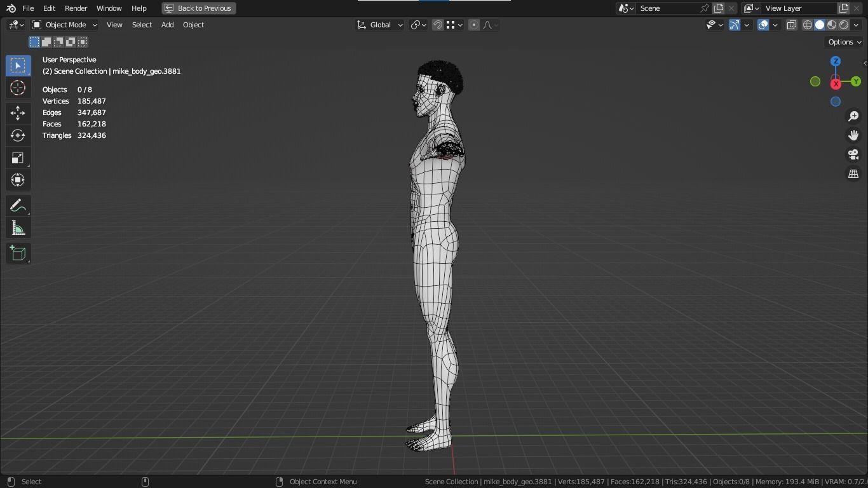Click the green Y axis gizmo

[856, 81]
